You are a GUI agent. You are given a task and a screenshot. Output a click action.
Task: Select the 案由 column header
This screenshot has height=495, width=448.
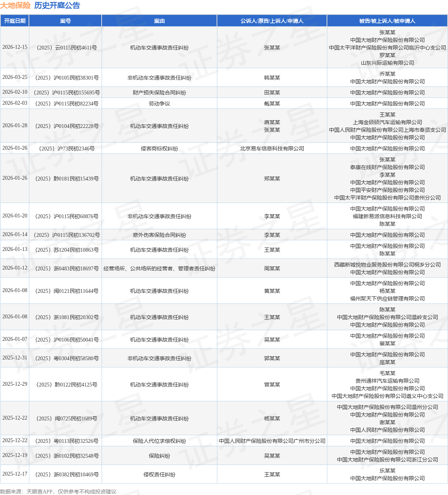(x=159, y=21)
